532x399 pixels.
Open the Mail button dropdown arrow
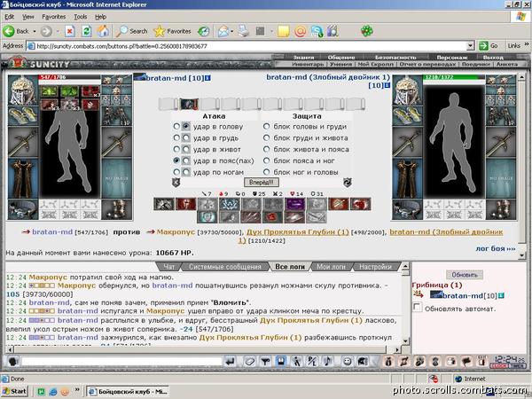(232, 31)
